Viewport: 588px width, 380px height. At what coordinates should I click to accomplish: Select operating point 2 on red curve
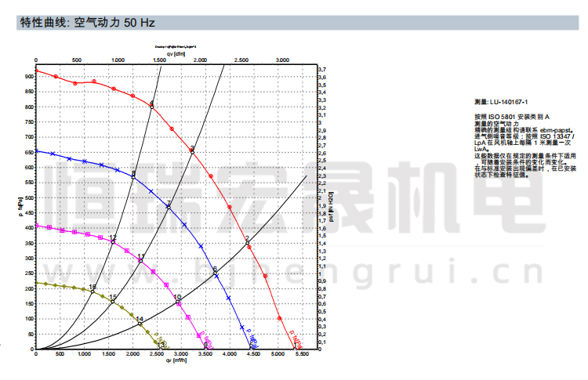(249, 244)
